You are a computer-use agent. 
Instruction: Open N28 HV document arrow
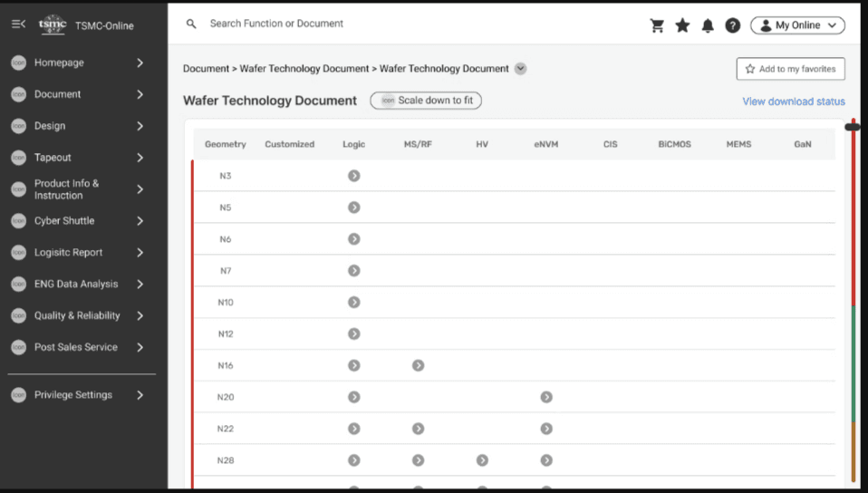pos(482,459)
